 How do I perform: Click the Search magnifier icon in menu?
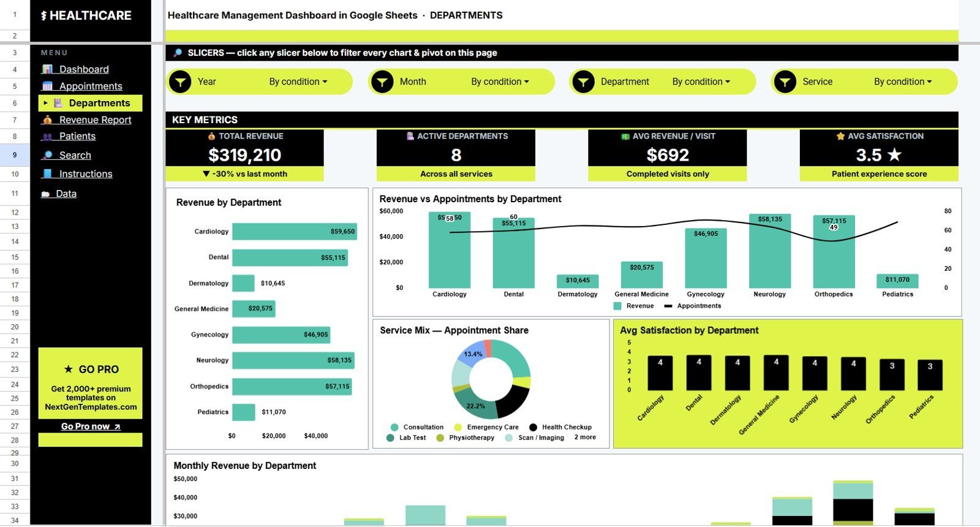[x=47, y=156]
